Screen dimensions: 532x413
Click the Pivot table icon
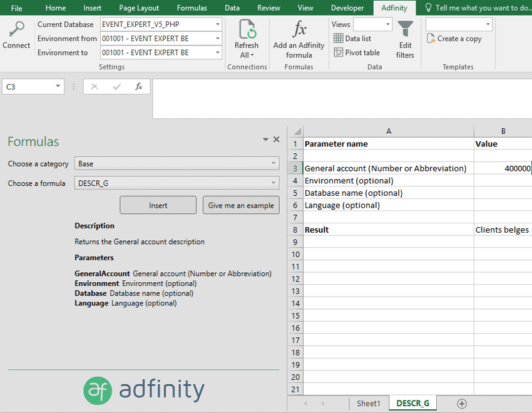pyautogui.click(x=339, y=53)
